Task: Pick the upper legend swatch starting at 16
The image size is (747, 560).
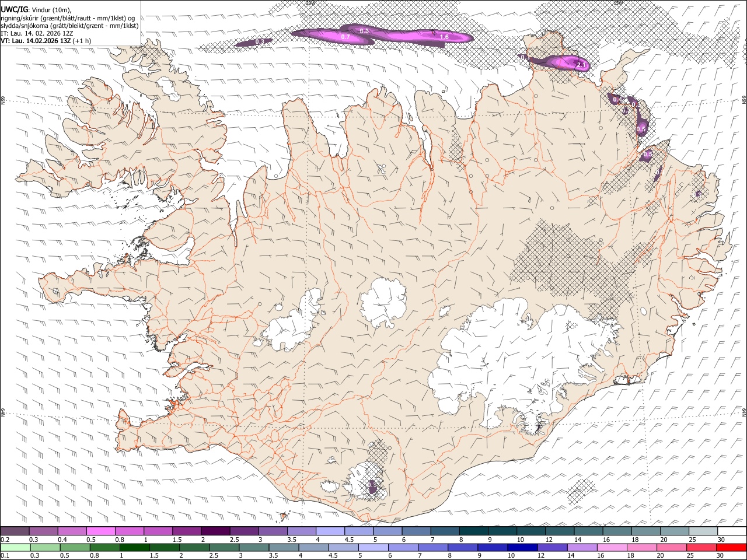Action: tap(616, 531)
